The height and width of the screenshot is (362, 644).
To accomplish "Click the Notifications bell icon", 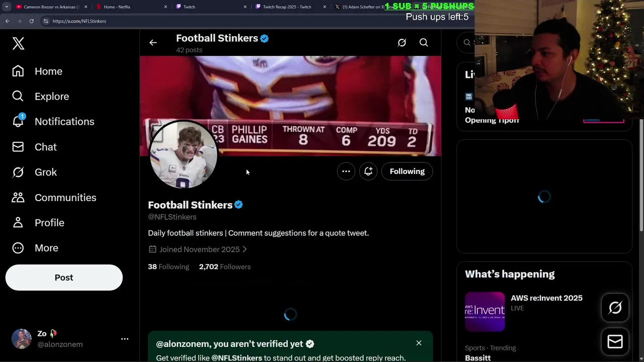I will [x=18, y=122].
